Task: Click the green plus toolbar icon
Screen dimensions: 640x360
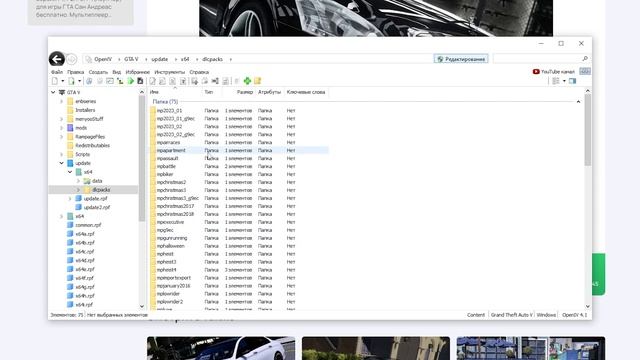Action: pyautogui.click(x=247, y=81)
